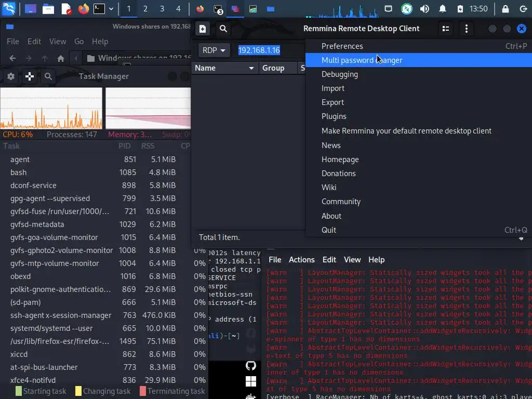532x399 pixels.
Task: Open the RDP protocol dropdown
Action: click(214, 50)
